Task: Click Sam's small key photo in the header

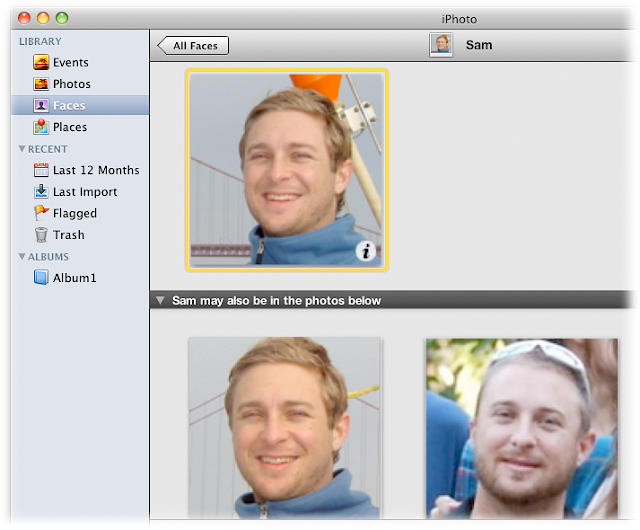Action: 441,45
